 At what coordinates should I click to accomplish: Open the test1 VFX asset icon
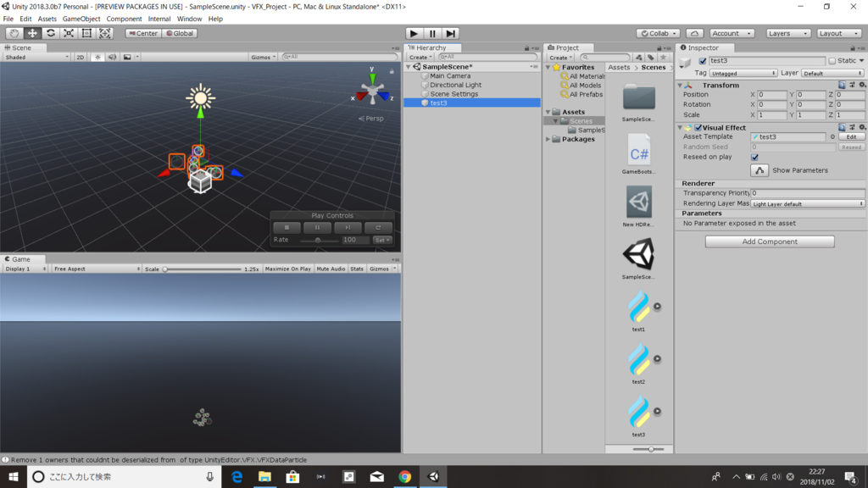(x=638, y=306)
